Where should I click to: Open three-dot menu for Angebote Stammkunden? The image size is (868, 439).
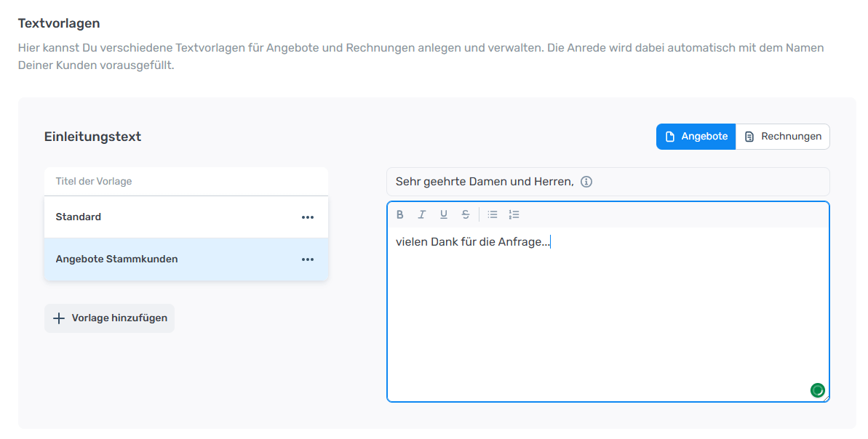coord(308,259)
